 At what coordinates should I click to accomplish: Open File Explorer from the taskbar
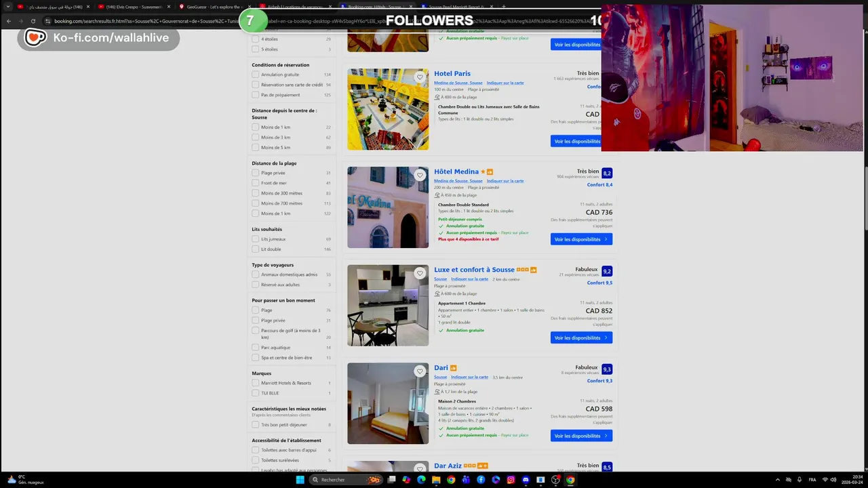(x=436, y=480)
